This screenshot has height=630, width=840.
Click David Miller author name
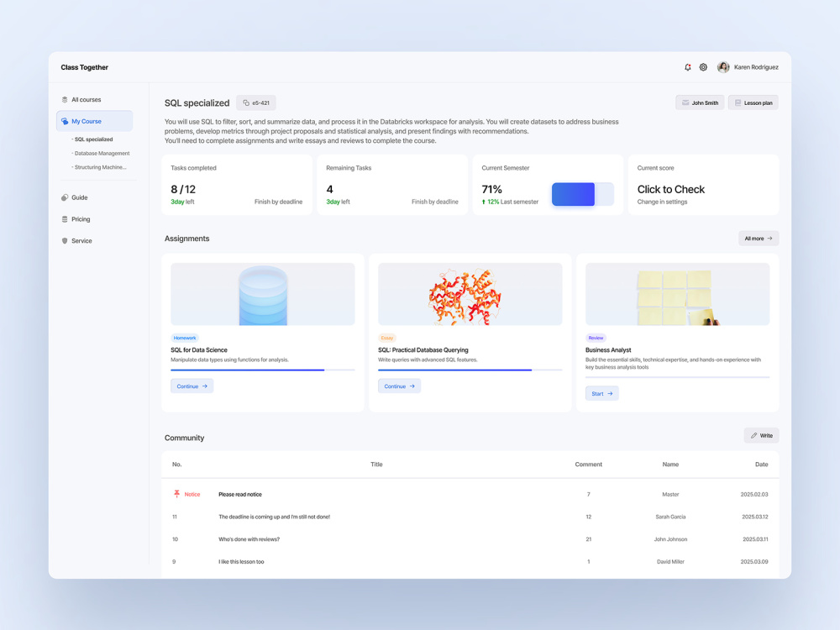coord(670,562)
